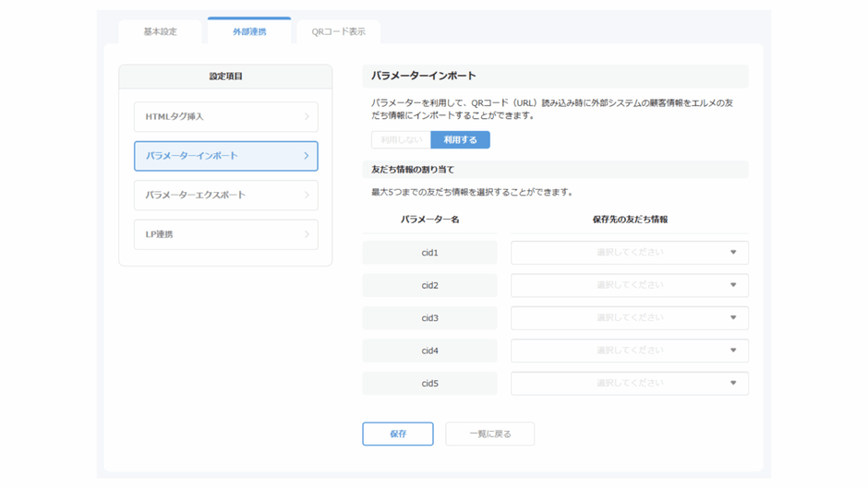The height and width of the screenshot is (488, 868).
Task: Open the cid1 friend info dropdown
Action: point(629,253)
